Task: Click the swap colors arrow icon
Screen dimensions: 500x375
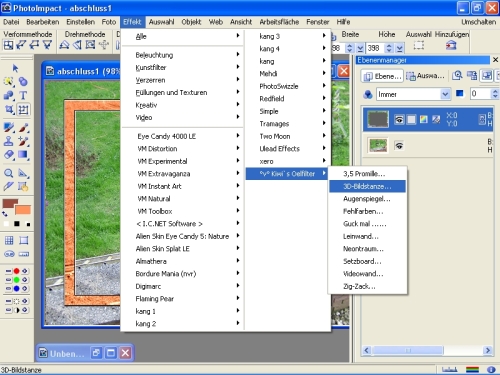Action: (x=5, y=214)
